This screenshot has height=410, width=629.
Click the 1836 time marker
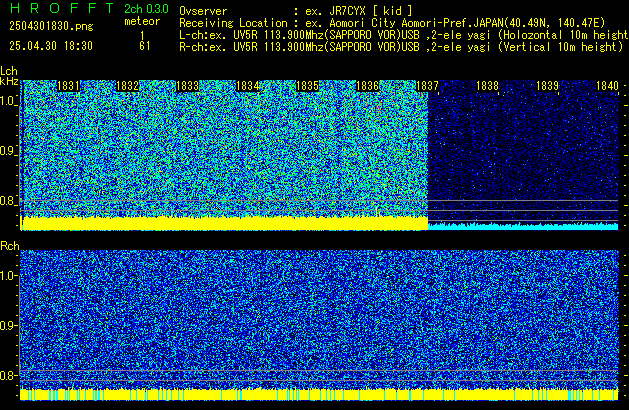pyautogui.click(x=367, y=86)
